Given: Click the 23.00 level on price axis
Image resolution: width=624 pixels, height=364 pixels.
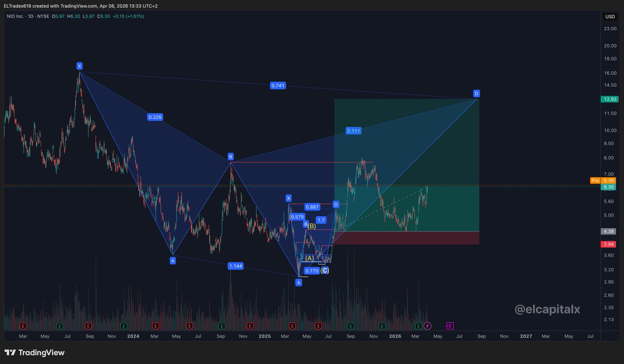Looking at the screenshot, I should coord(610,29).
